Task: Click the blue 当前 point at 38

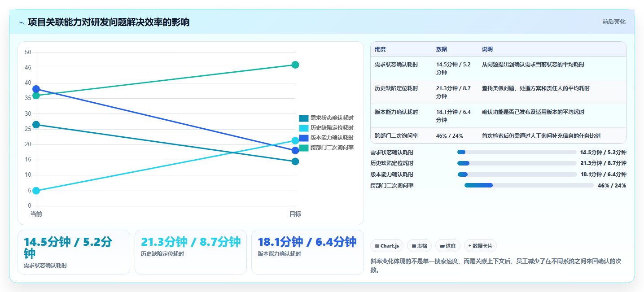Action: click(36, 89)
